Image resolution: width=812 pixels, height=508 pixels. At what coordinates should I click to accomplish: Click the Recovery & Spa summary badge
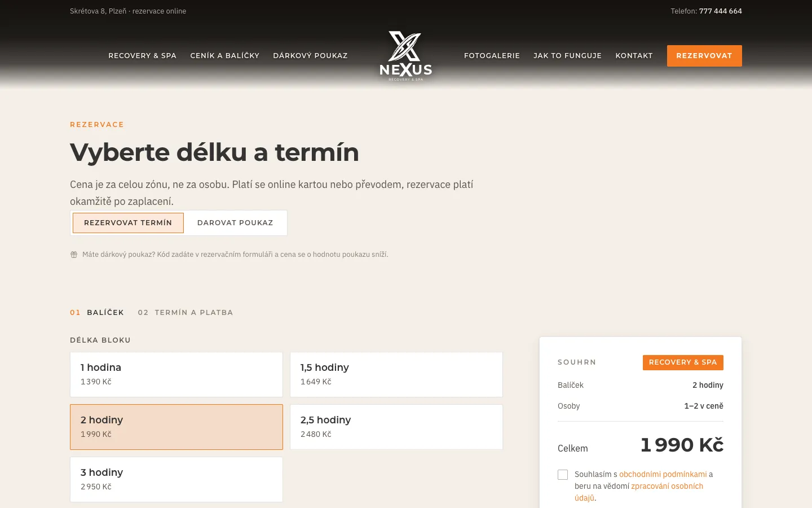(683, 362)
